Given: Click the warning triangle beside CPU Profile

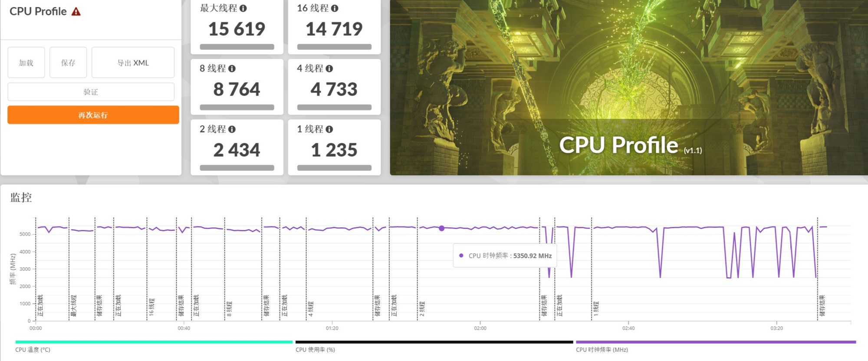Looking at the screenshot, I should 76,12.
